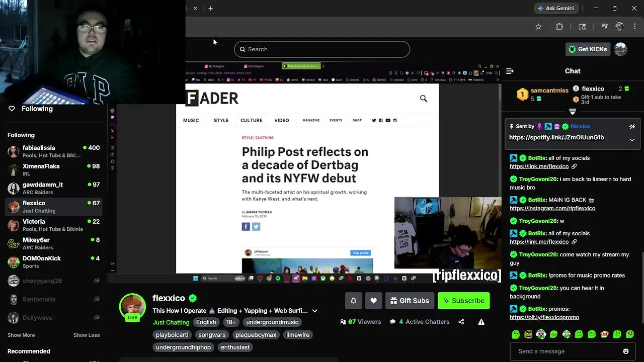Report the stream warning triangle icon
The height and width of the screenshot is (362, 644).
pos(481,322)
